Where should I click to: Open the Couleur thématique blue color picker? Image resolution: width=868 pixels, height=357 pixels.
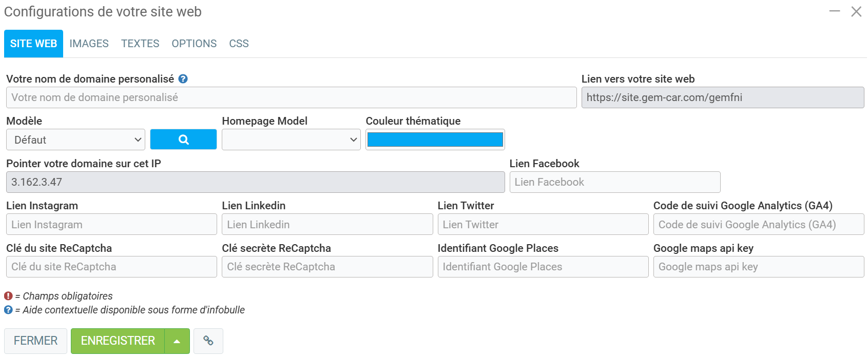click(x=435, y=140)
